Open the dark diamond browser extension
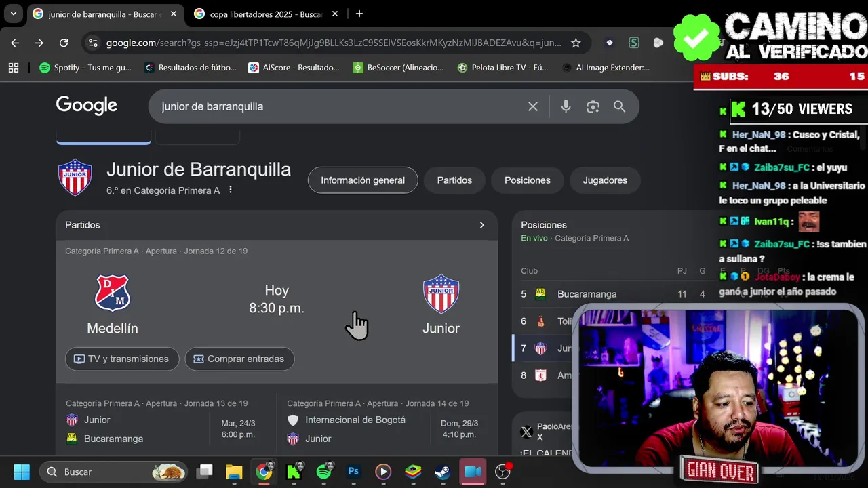868x488 pixels. (610, 43)
